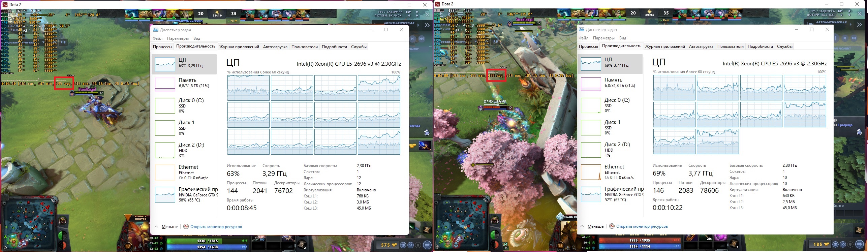Image resolution: width=868 pixels, height=252 pixels.
Task: Click double-chevron collapse icon right Dota window
Action: tap(860, 25)
